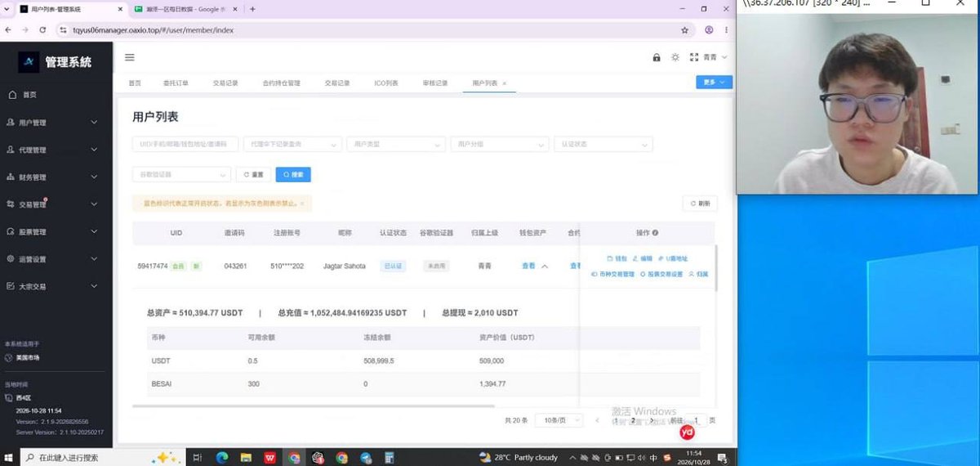Click the 操作 column help icon

[x=655, y=233]
